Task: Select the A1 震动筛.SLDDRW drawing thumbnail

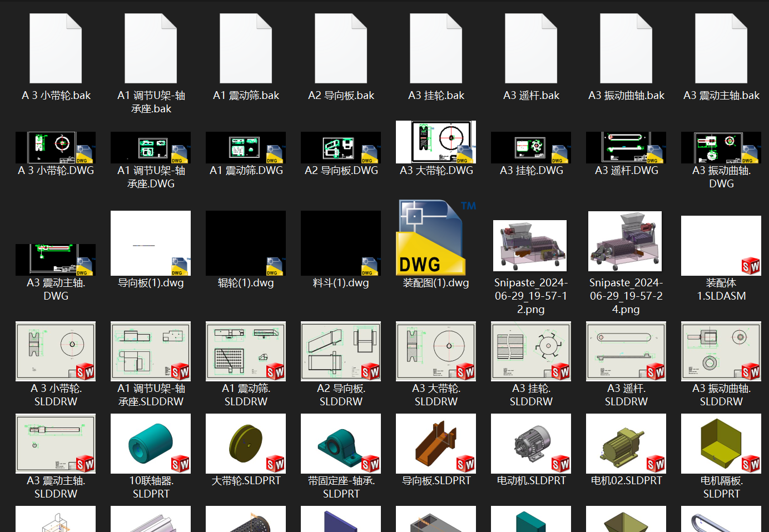Action: click(246, 351)
